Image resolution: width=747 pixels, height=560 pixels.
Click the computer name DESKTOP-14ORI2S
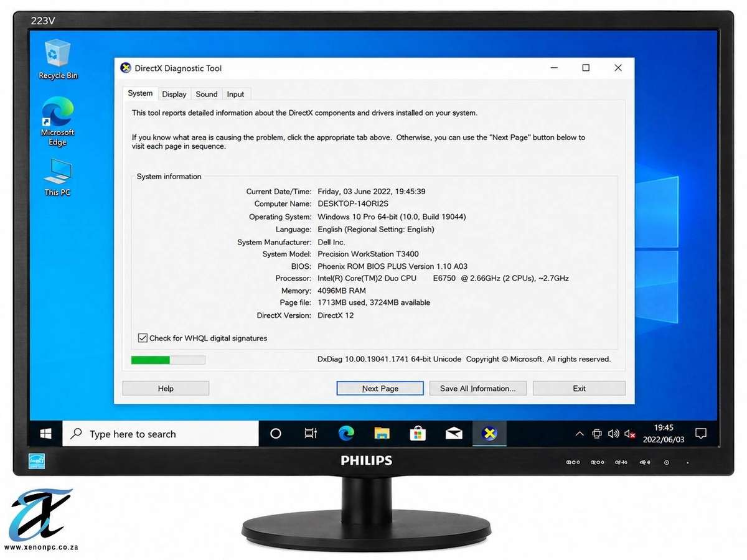(x=353, y=203)
